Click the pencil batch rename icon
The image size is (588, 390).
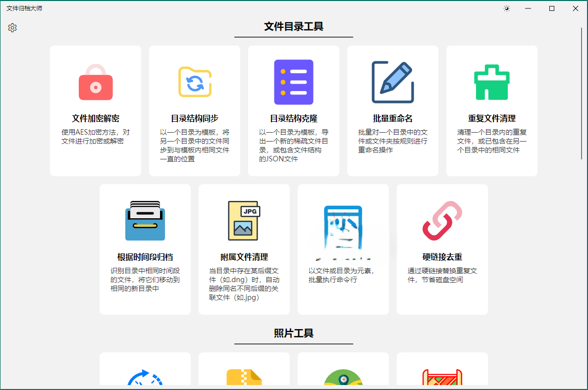click(x=393, y=82)
